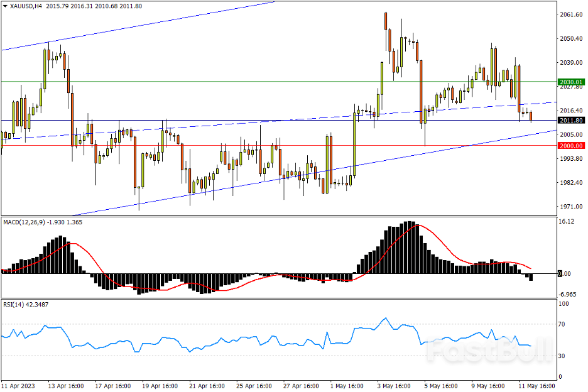Click the 2061.60 price axis label
The image size is (588, 392).
click(x=570, y=14)
